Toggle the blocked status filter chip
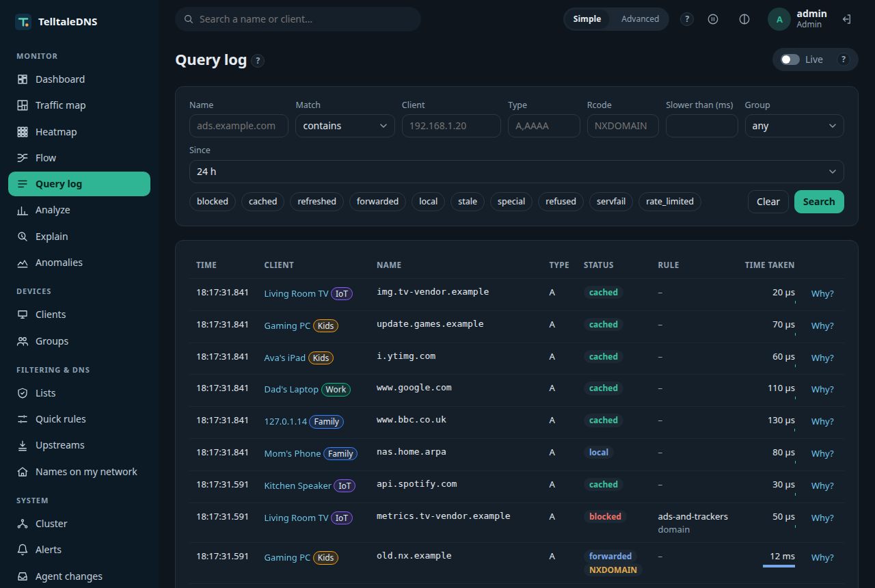The image size is (875, 588). click(x=213, y=202)
